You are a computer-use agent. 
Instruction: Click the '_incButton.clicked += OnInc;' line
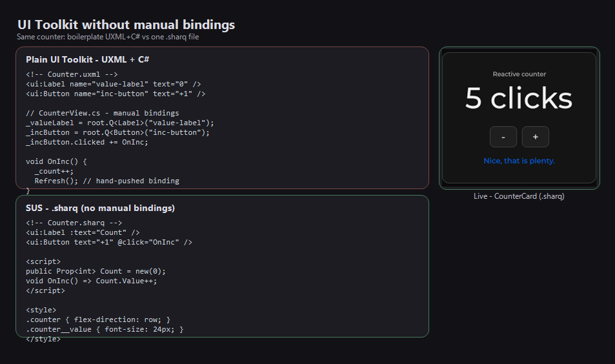coord(87,143)
